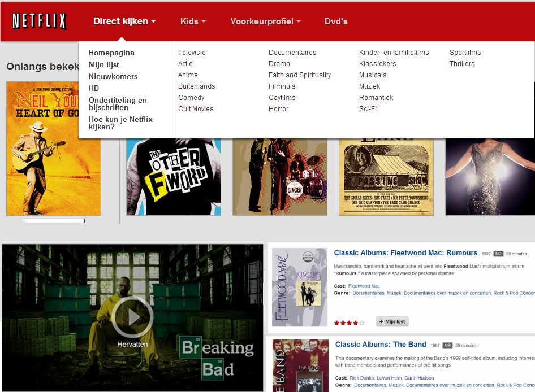Choose the Comedy genre

click(191, 98)
